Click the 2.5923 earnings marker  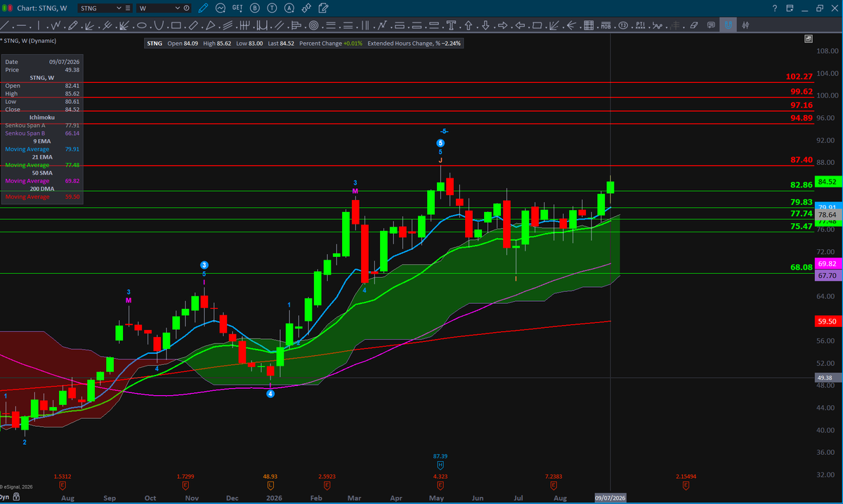[x=327, y=476]
